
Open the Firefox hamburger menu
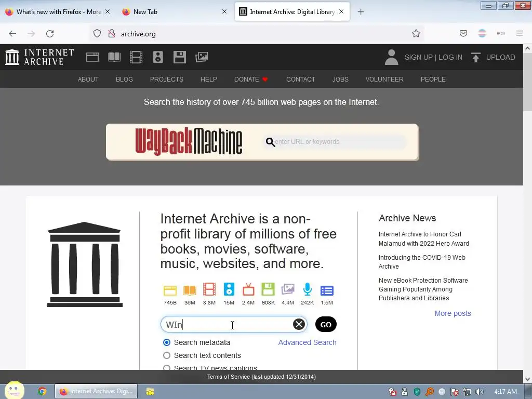[520, 33]
